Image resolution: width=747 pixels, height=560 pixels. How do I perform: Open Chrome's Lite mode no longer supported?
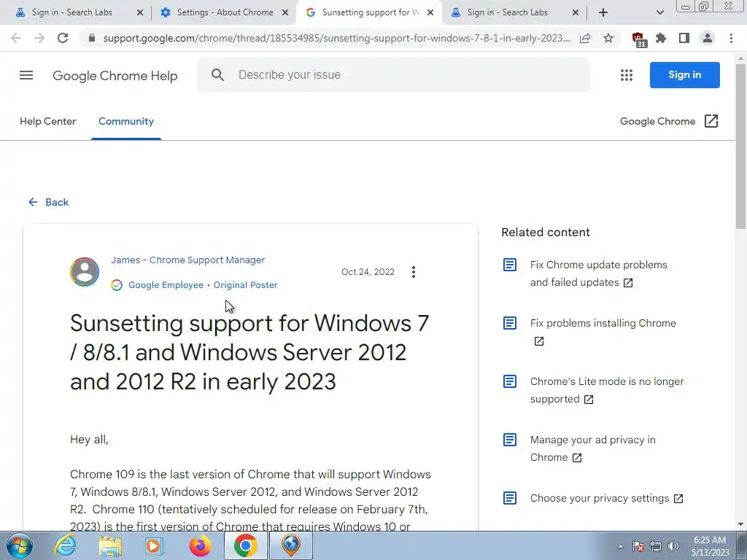click(606, 390)
